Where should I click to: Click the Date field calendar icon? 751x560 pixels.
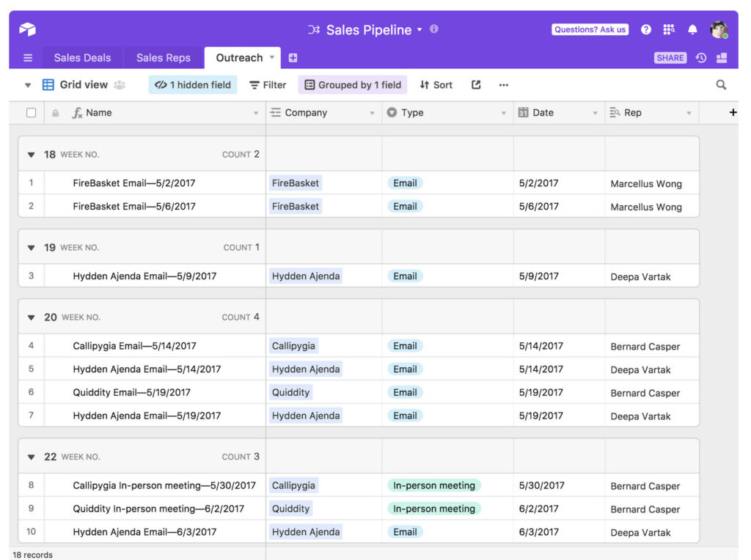523,112
